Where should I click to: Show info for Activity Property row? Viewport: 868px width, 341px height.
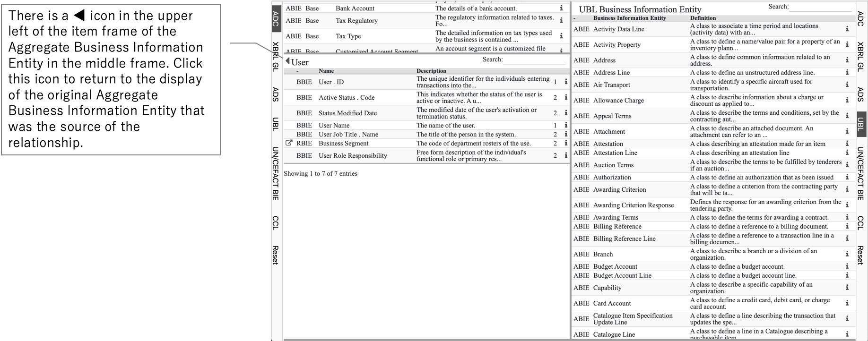tap(847, 44)
